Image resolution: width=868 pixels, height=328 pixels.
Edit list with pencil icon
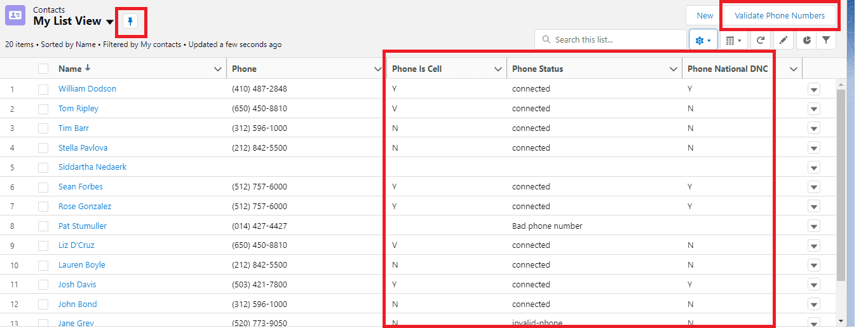pyautogui.click(x=783, y=40)
